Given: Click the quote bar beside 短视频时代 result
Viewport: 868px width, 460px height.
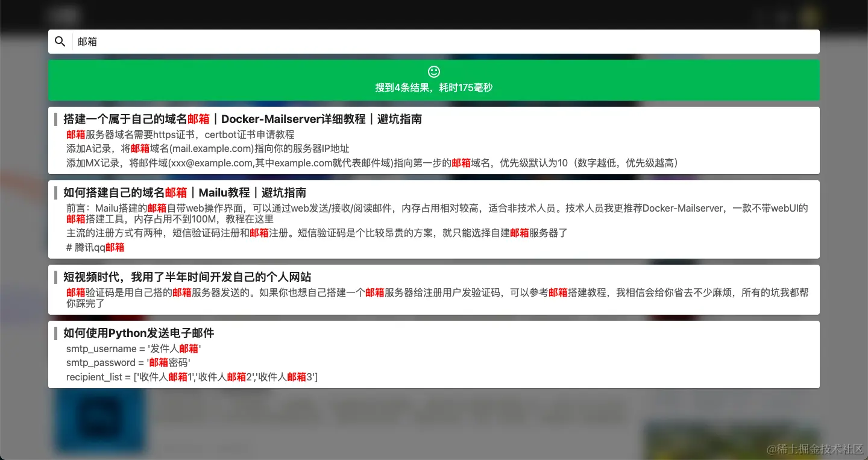Looking at the screenshot, I should [x=56, y=277].
